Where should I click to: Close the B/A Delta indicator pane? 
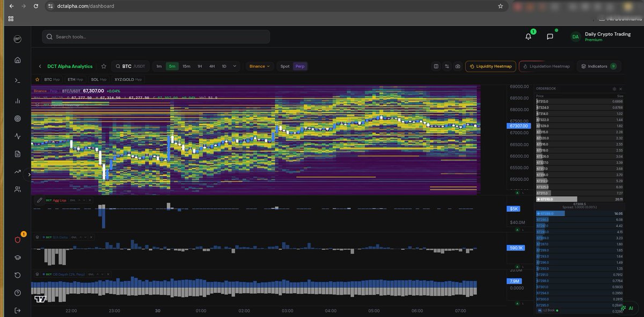pyautogui.click(x=91, y=236)
